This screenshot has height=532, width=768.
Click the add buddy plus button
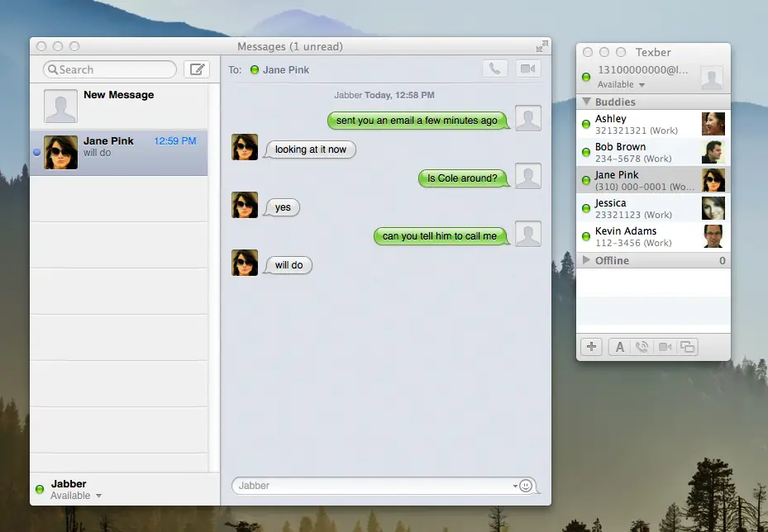pyautogui.click(x=591, y=347)
